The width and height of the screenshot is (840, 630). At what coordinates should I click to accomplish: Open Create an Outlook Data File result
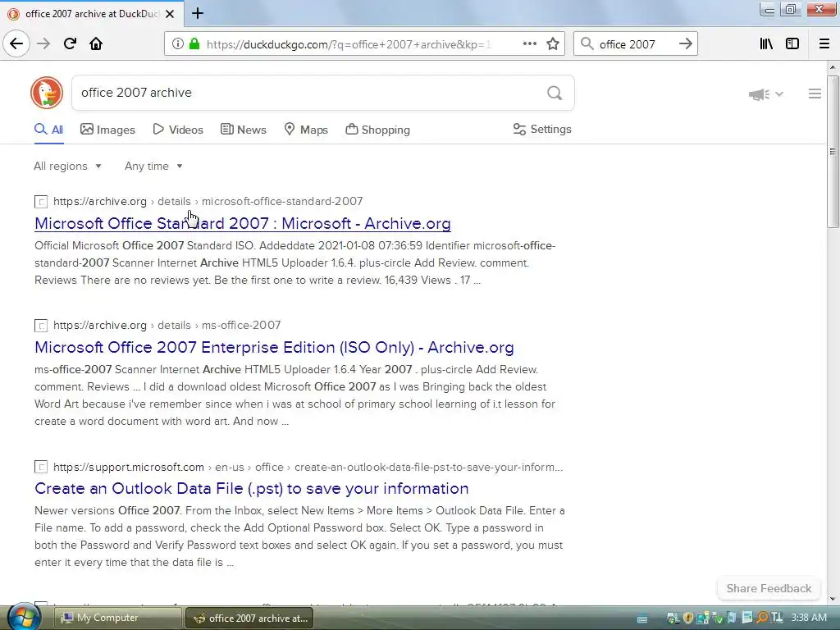tap(252, 489)
